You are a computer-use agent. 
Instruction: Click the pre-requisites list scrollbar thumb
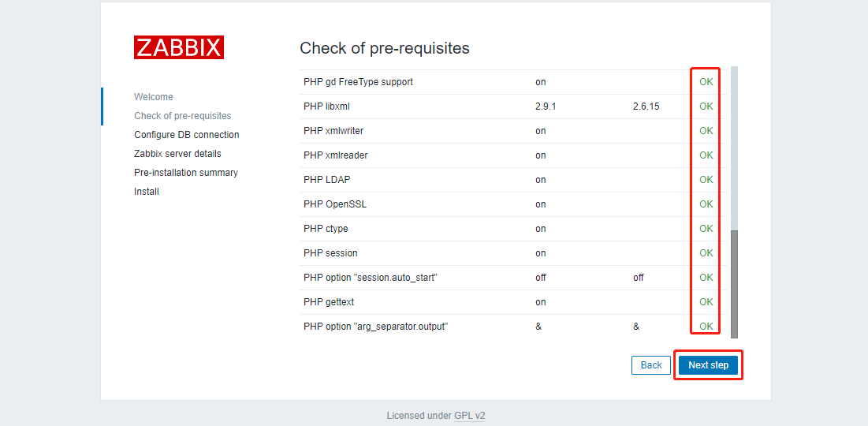[x=734, y=284]
